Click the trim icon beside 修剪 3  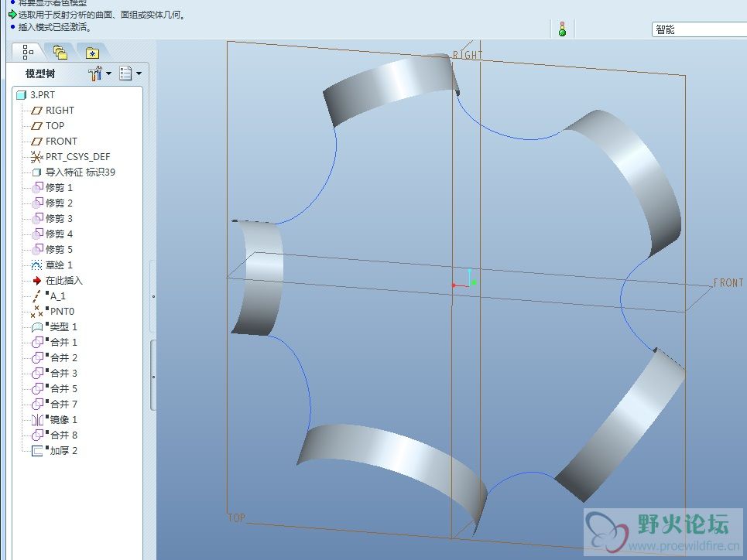(37, 219)
